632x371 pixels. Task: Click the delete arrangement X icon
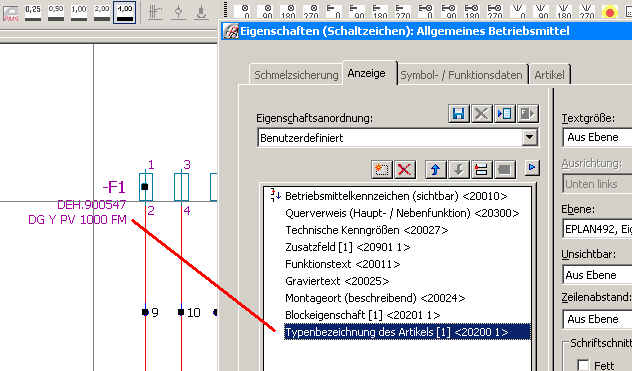click(x=481, y=114)
